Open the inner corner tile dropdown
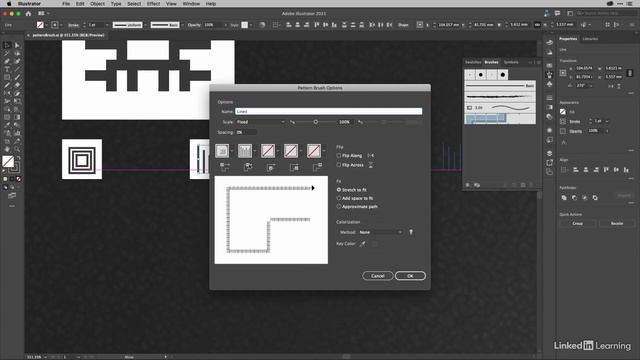640x360 pixels. [278, 151]
